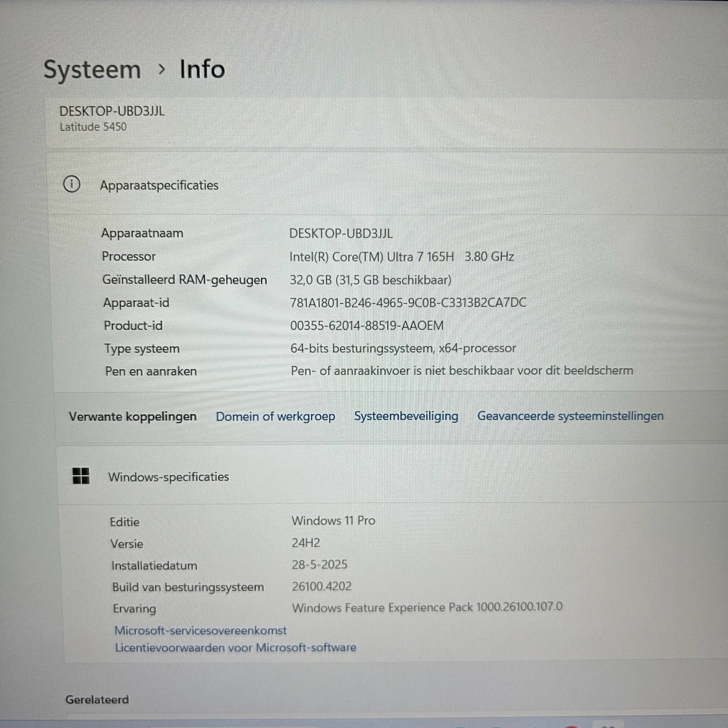Click the Verwante koppelingen label

[x=133, y=417]
